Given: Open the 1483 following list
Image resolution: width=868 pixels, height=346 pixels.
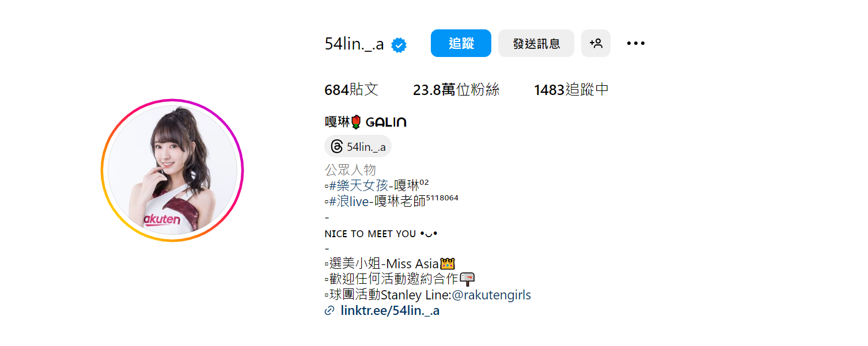Looking at the screenshot, I should tap(571, 90).
